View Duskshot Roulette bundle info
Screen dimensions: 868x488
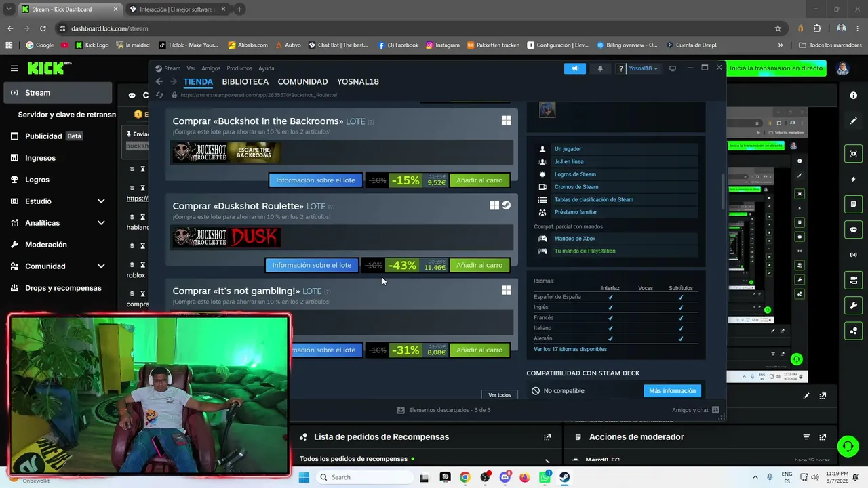pos(312,265)
